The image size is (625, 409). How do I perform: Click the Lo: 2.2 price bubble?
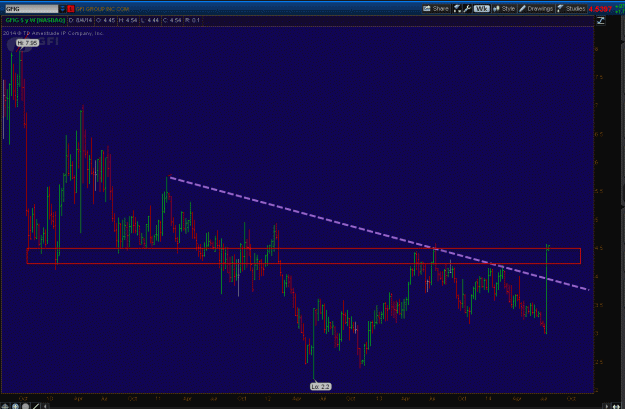[320, 386]
